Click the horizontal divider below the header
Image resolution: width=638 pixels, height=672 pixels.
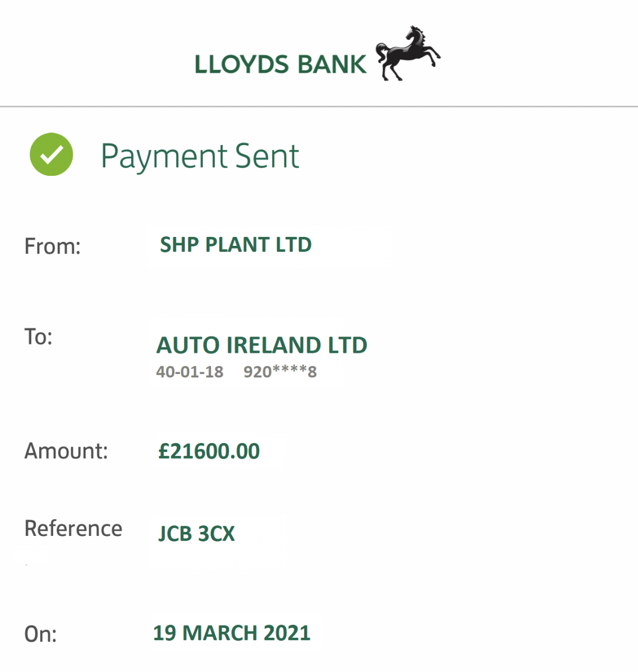[319, 106]
